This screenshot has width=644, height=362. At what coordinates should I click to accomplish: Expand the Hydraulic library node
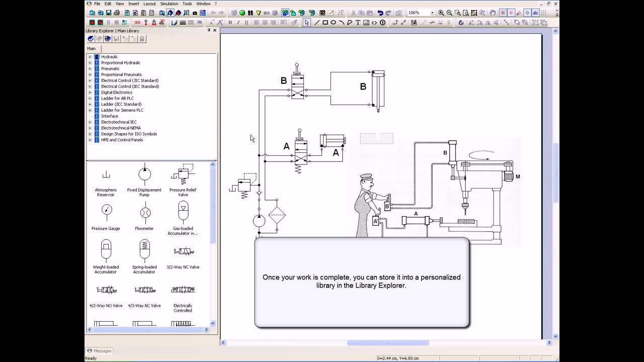click(90, 57)
